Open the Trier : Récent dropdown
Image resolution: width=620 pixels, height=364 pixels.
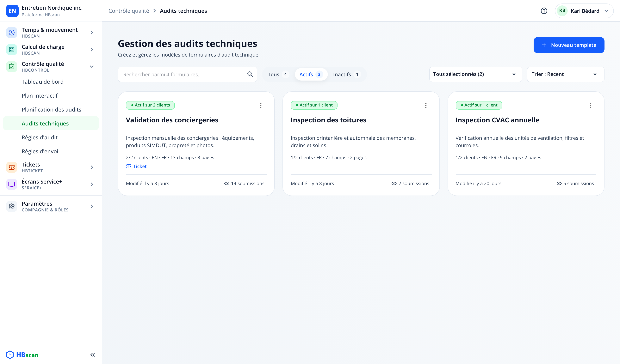tap(565, 74)
